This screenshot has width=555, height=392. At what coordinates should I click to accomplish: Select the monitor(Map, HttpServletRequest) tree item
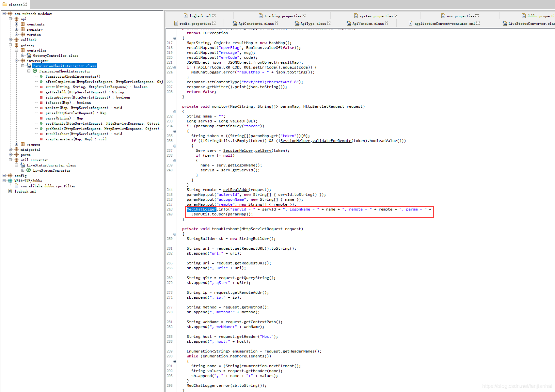[84, 108]
